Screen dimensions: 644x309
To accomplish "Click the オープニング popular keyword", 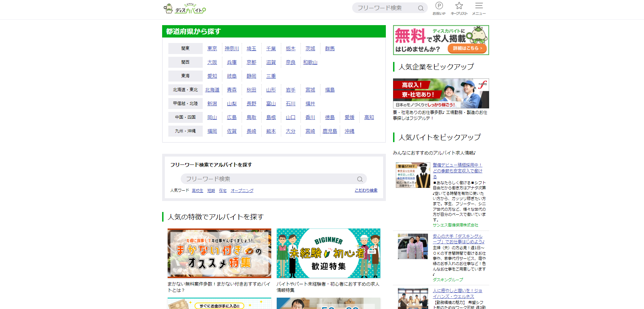I will (242, 190).
